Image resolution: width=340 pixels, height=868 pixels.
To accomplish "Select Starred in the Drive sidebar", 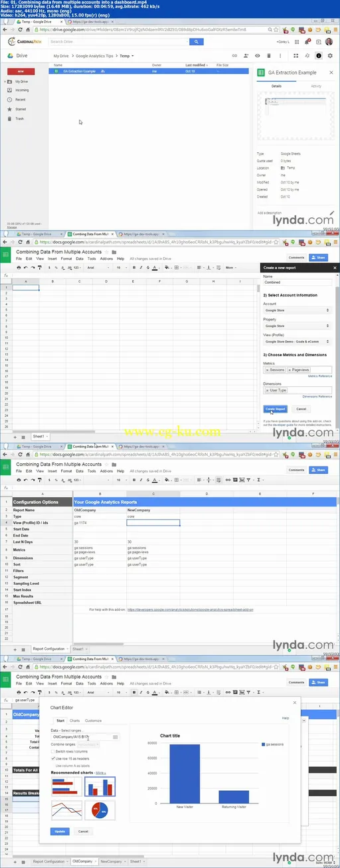I will coord(21,109).
